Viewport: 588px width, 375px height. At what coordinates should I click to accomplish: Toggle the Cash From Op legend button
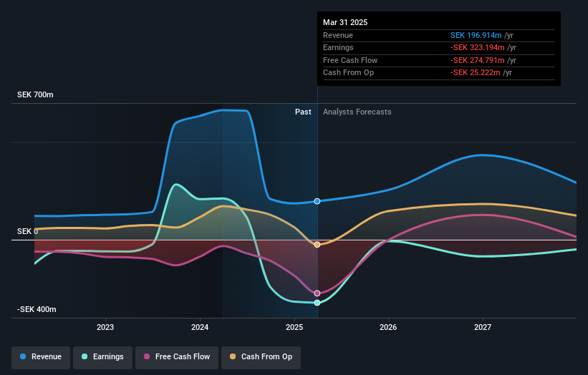[261, 357]
